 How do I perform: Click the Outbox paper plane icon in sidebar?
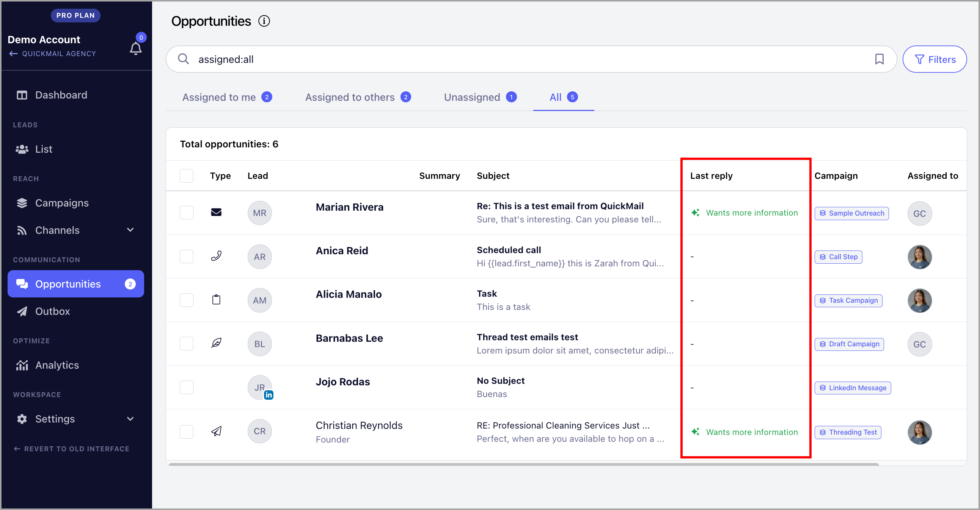[22, 311]
